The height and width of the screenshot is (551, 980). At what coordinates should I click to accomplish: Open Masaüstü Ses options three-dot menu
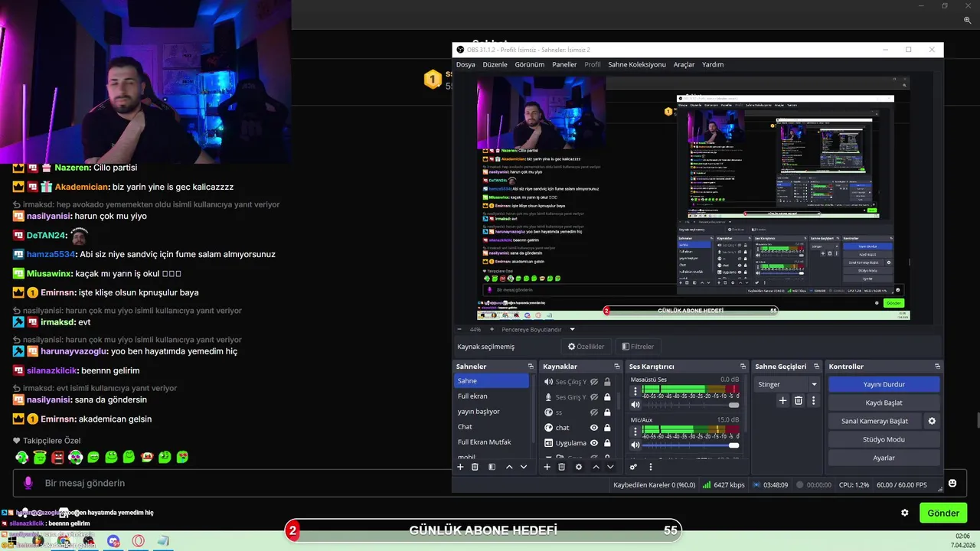635,390
